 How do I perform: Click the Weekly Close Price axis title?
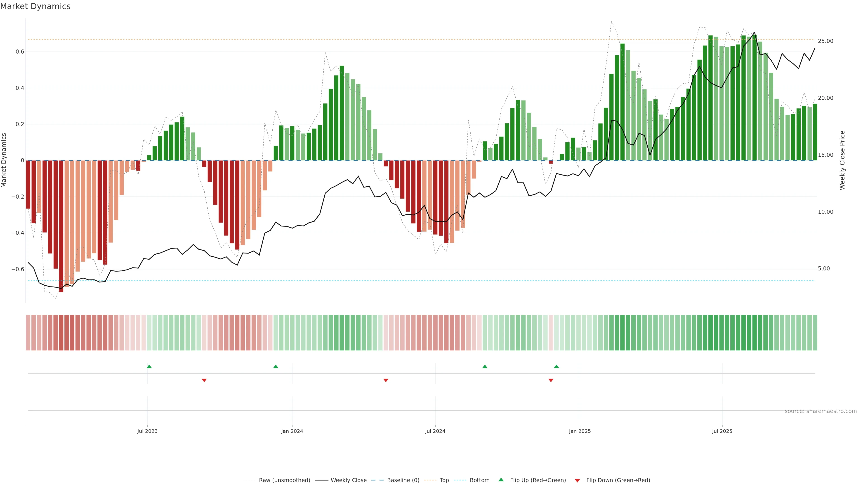pyautogui.click(x=842, y=160)
